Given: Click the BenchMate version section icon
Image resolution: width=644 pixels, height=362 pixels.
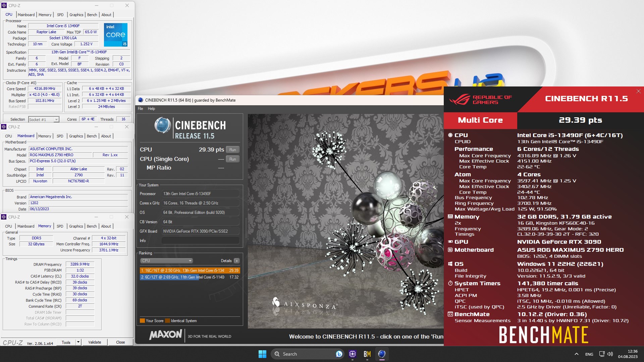Looking at the screenshot, I should pos(450,314).
